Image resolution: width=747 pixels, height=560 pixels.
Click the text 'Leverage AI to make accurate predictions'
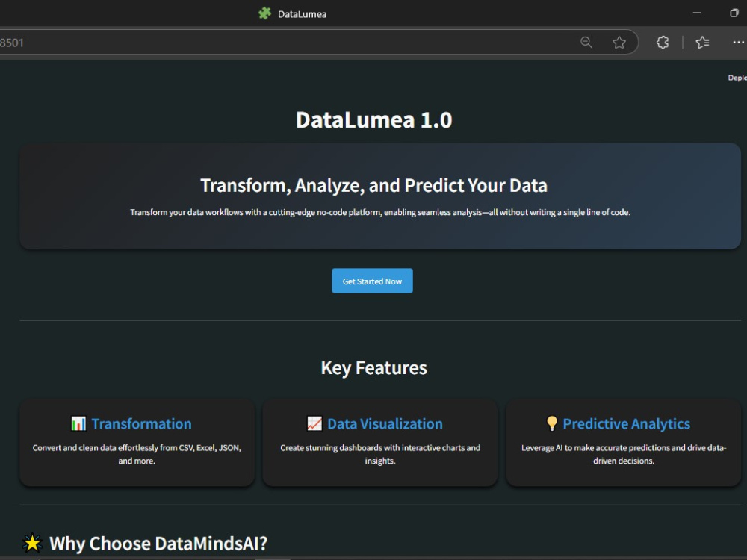(x=595, y=447)
